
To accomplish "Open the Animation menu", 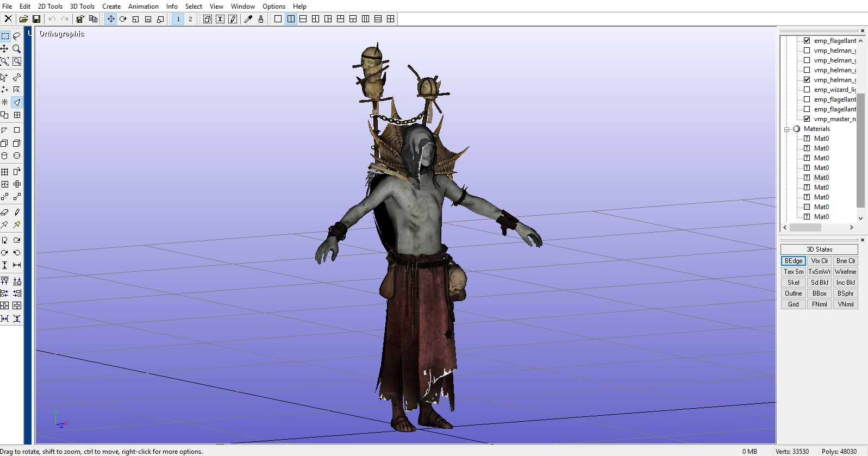I will [143, 7].
